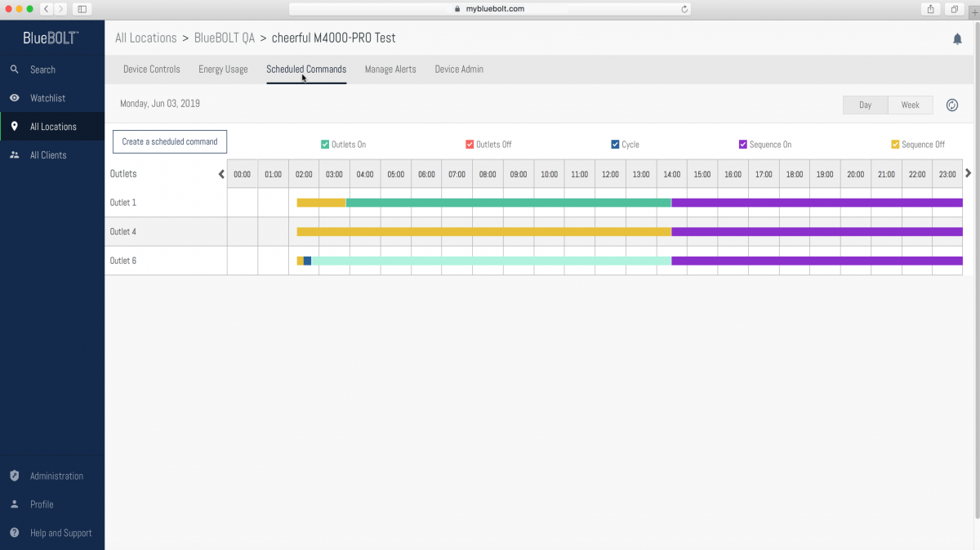Refresh the schedule with the circular refresh icon
Viewport: 980px width, 550px height.
coord(951,105)
